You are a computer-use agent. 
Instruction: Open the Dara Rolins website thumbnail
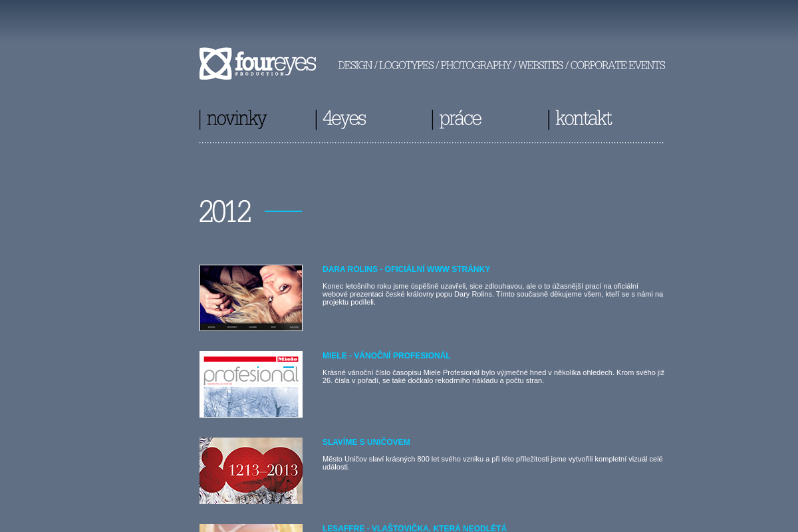click(x=251, y=298)
